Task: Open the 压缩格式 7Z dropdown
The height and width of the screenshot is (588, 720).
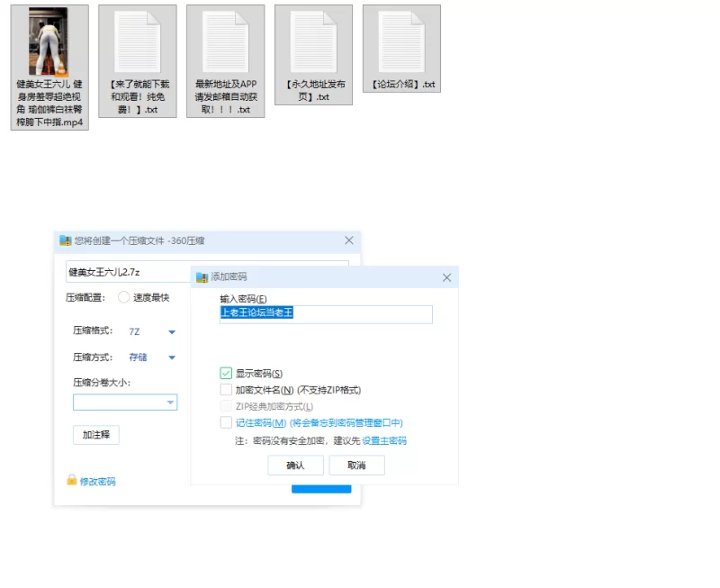Action: click(x=172, y=331)
